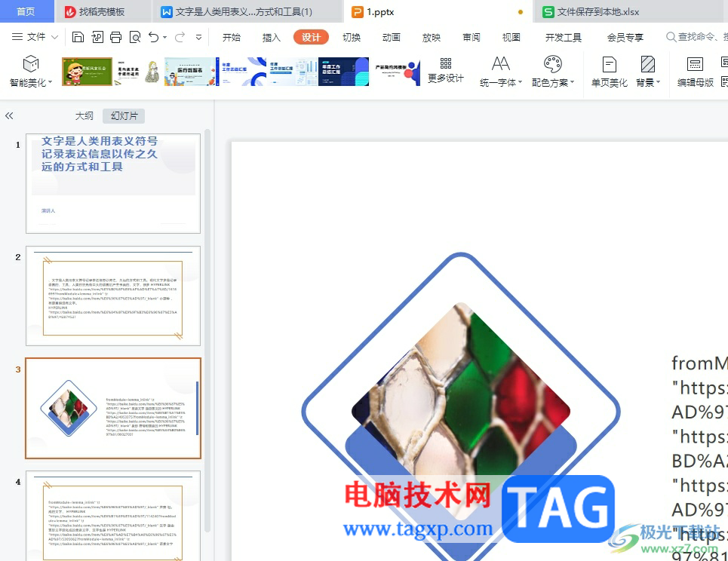
Task: Select slide 2 thumbnail
Action: click(x=113, y=296)
